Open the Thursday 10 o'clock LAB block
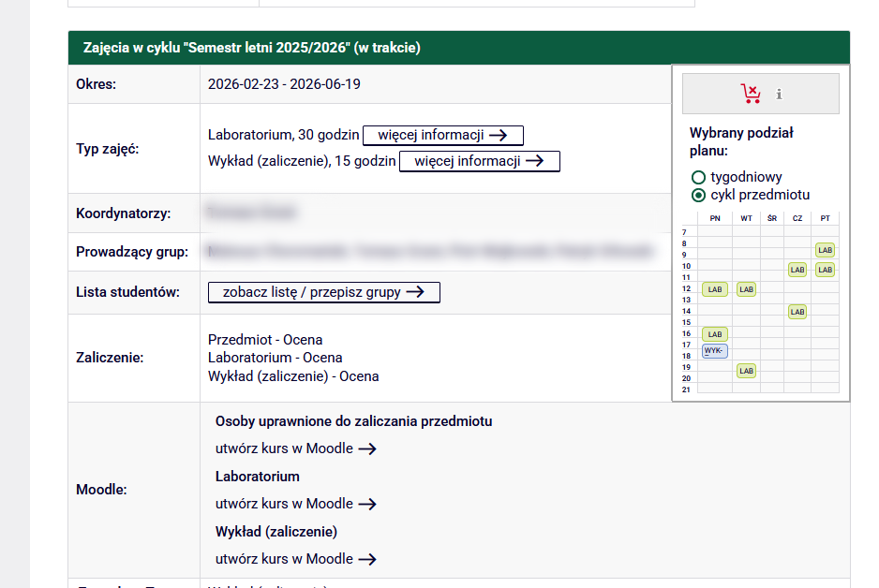The height and width of the screenshot is (588, 879). (x=797, y=270)
